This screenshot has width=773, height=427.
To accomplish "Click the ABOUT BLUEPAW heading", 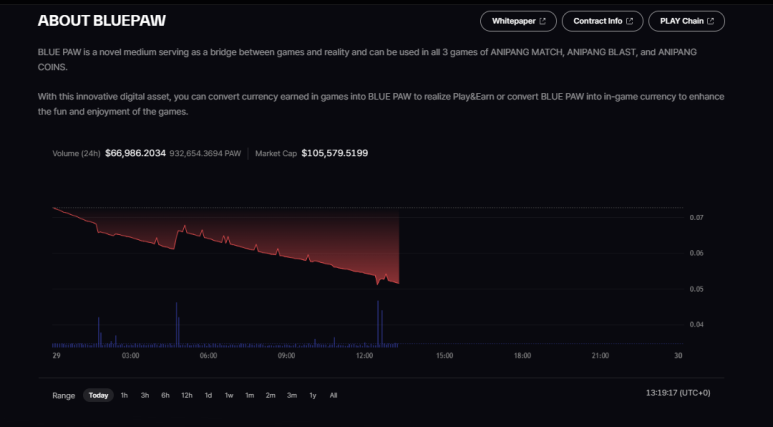I will [102, 21].
